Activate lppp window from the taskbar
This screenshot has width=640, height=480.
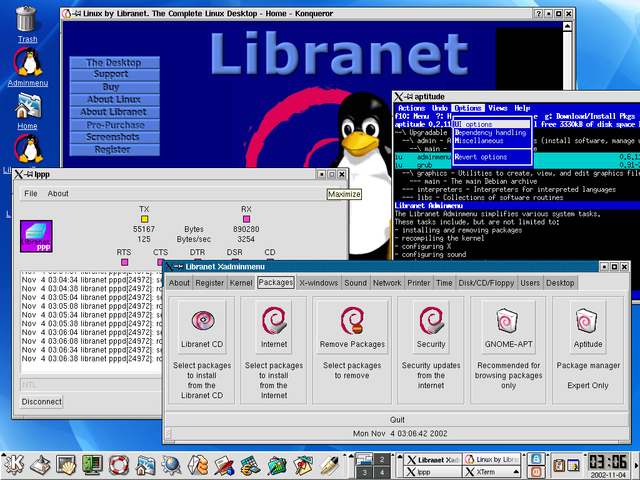click(433, 472)
